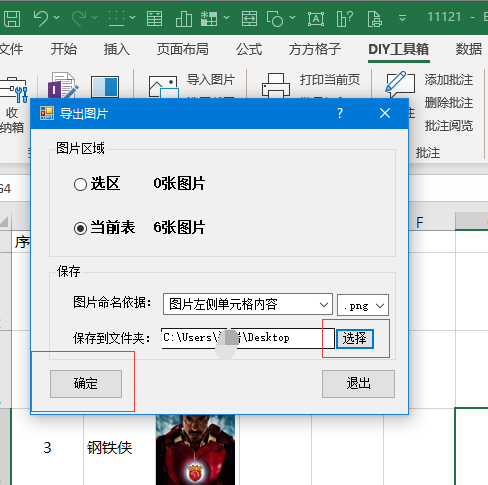Screen dimensions: 488x485
Task: Click the cell containing 钢铁侠
Action: (x=119, y=447)
